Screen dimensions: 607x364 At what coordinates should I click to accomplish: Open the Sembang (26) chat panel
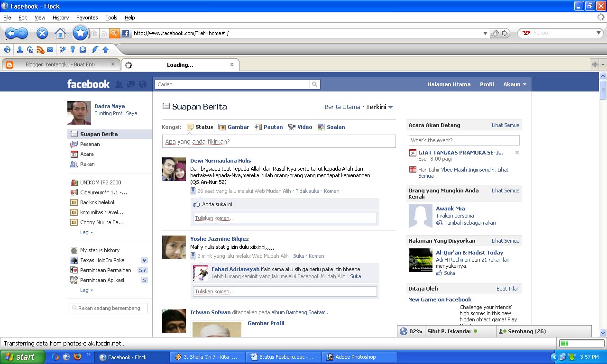pyautogui.click(x=544, y=331)
